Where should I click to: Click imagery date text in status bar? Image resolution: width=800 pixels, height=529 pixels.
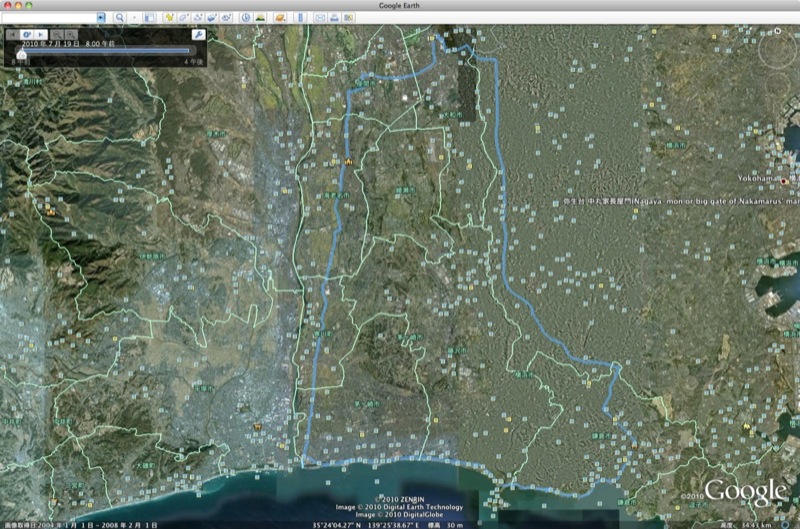tap(81, 525)
